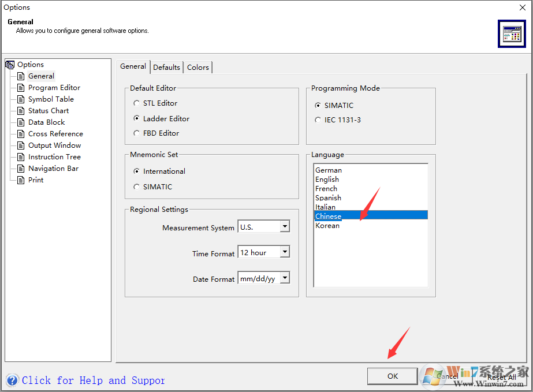
Task: Click the Cancel button
Action: tap(448, 376)
